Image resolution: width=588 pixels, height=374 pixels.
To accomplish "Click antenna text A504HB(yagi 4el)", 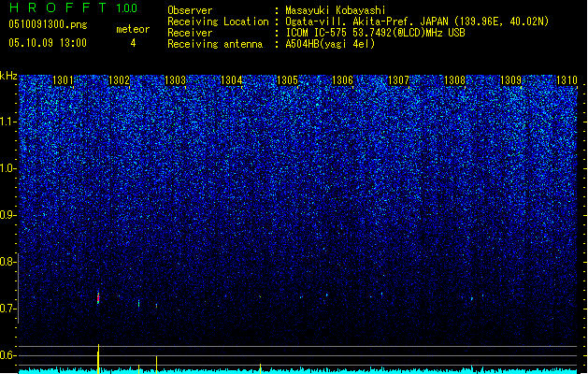I will coord(330,44).
